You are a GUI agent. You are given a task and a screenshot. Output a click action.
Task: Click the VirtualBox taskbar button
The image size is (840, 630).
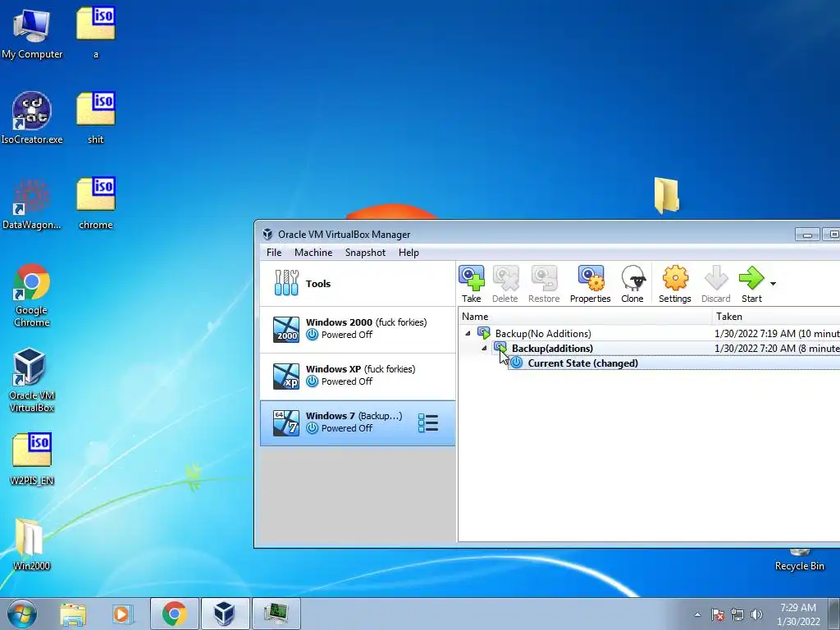tap(225, 614)
